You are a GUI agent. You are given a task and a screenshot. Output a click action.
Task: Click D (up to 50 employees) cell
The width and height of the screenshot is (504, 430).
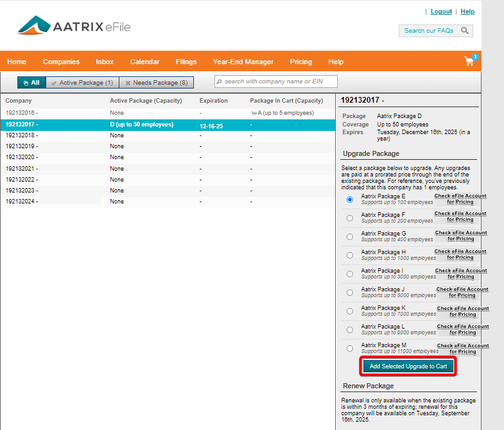tap(142, 125)
